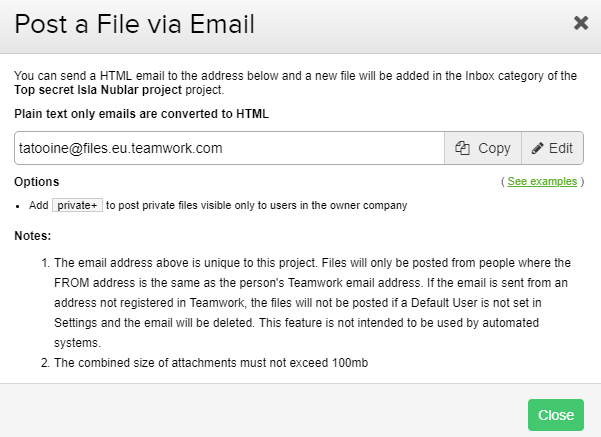
Task: Click the bold Top secret Isla Nublar project name
Action: [x=98, y=90]
